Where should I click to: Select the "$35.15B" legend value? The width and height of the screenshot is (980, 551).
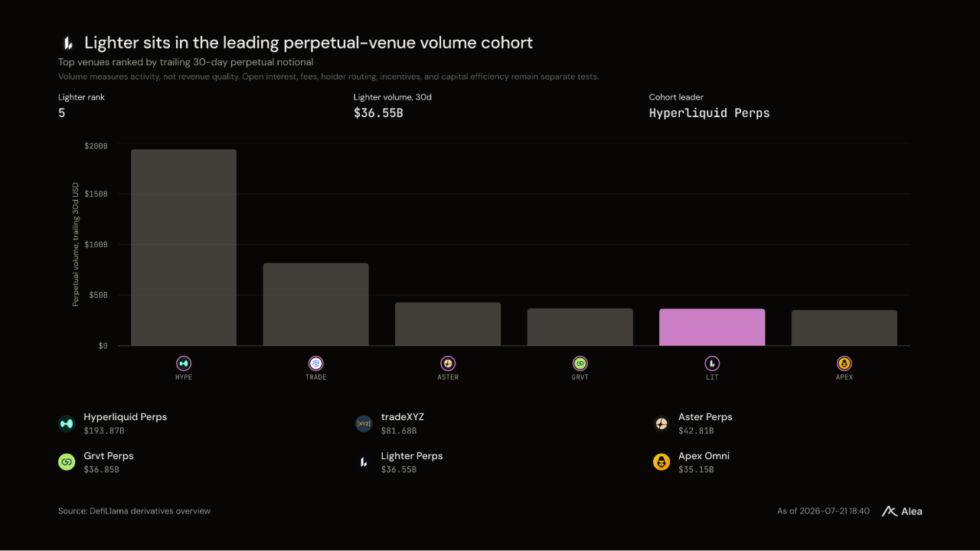(696, 470)
